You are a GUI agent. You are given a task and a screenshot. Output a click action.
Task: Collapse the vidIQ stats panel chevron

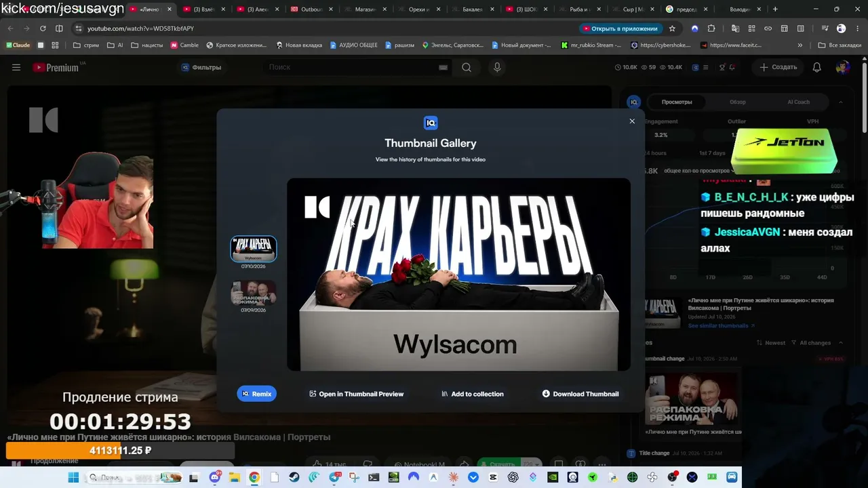841,102
